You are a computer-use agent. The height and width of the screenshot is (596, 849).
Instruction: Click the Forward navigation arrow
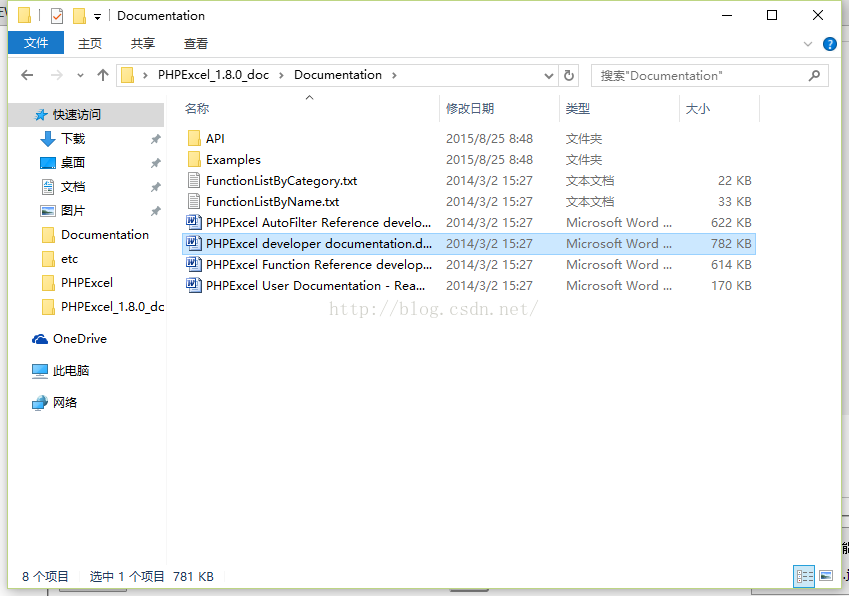pyautogui.click(x=56, y=75)
